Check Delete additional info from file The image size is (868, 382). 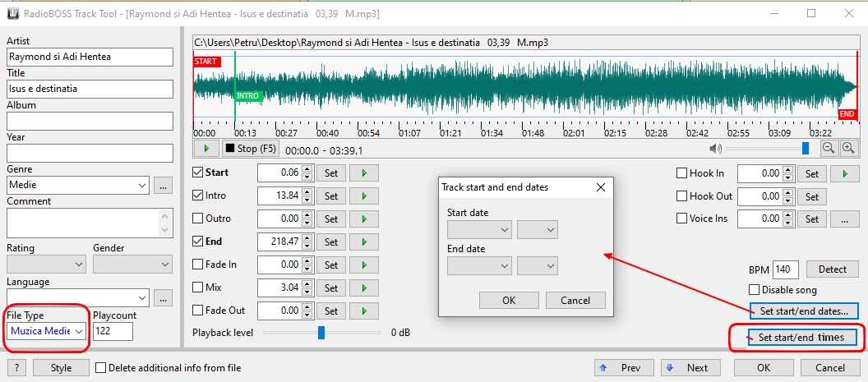(101, 367)
